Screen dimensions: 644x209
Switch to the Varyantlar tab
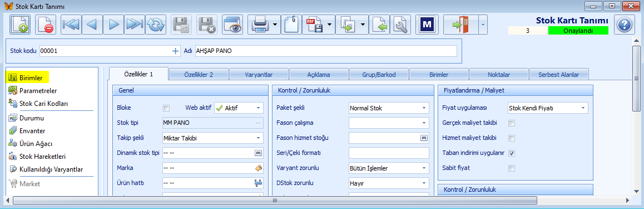(259, 75)
